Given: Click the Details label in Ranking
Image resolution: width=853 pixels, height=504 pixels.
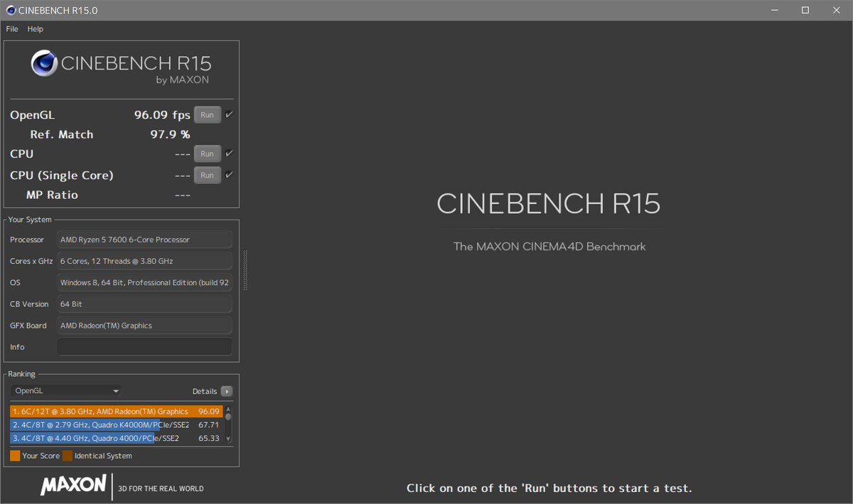Looking at the screenshot, I should pyautogui.click(x=205, y=391).
